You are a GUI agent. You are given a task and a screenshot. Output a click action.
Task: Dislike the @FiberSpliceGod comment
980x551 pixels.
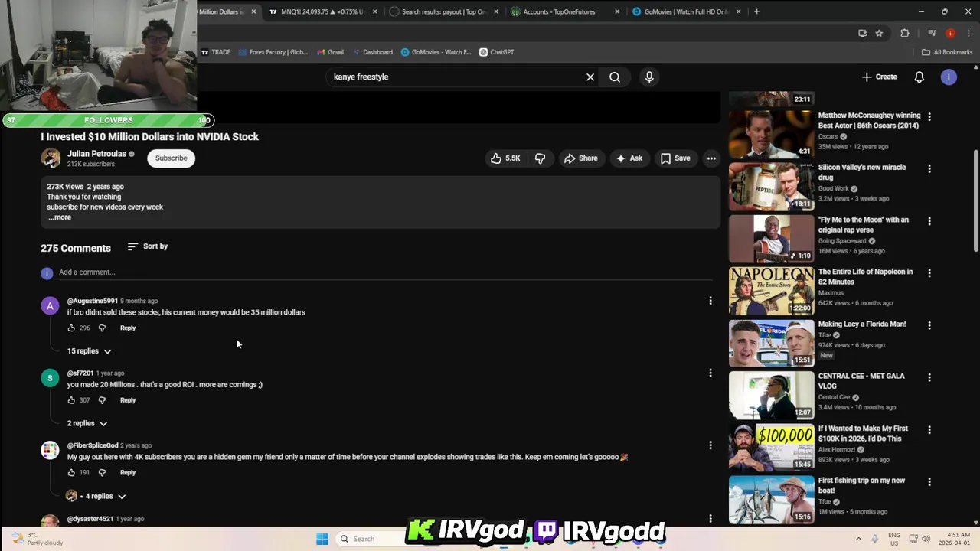coord(102,473)
